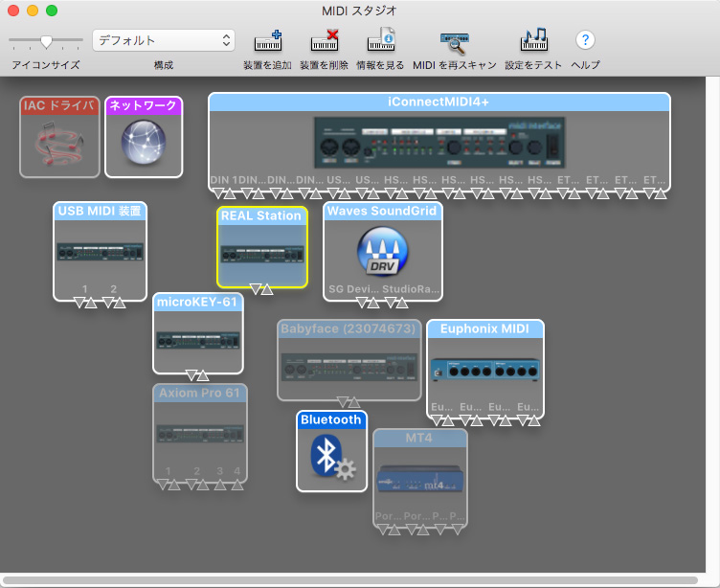Select the USB MIDI 装置 device icon
Viewport: 720px width, 588px height.
click(101, 252)
